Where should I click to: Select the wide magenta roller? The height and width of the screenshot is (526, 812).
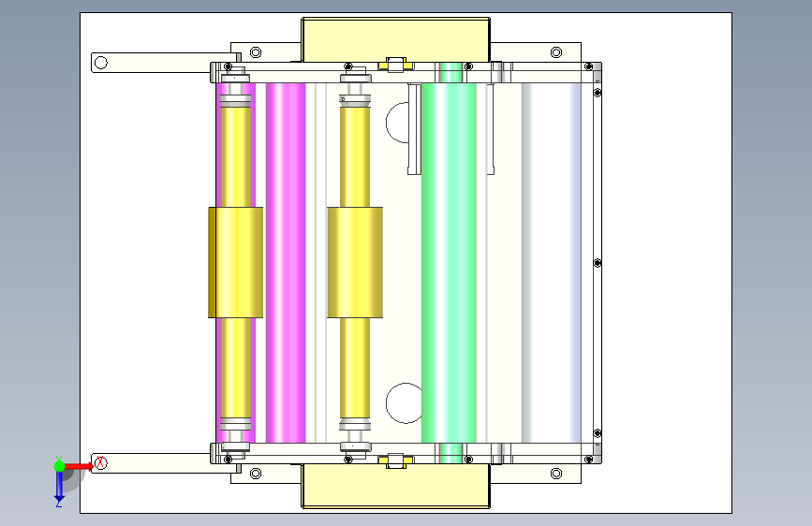(286, 262)
